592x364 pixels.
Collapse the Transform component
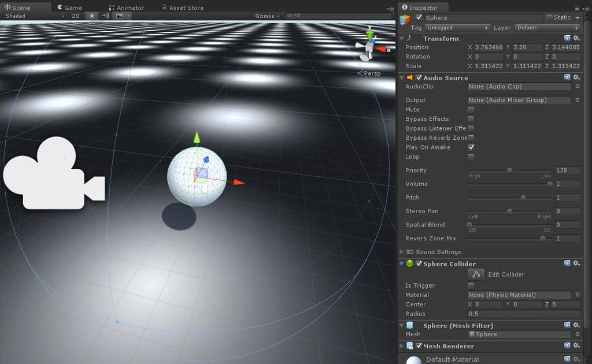(x=402, y=39)
